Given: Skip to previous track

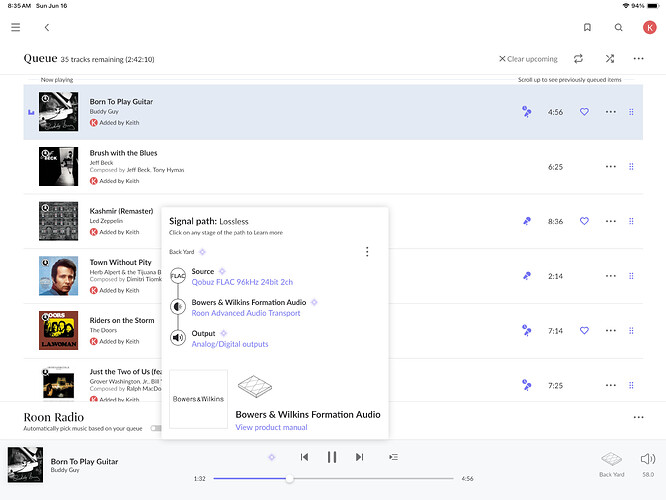Looking at the screenshot, I should click(x=304, y=457).
